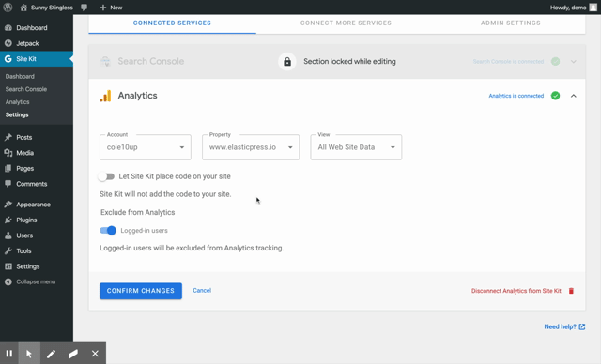Image resolution: width=601 pixels, height=364 pixels.
Task: Click the external link icon beside Need help
Action: [x=582, y=326]
